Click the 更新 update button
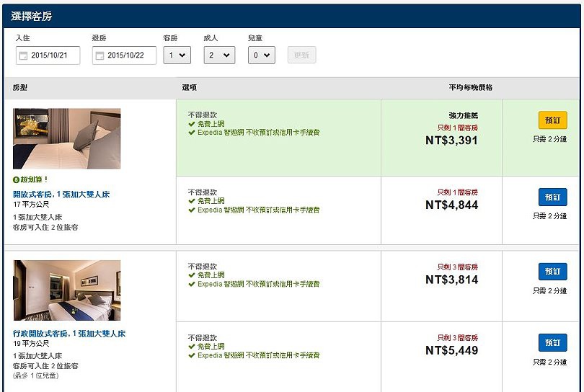 pos(301,55)
